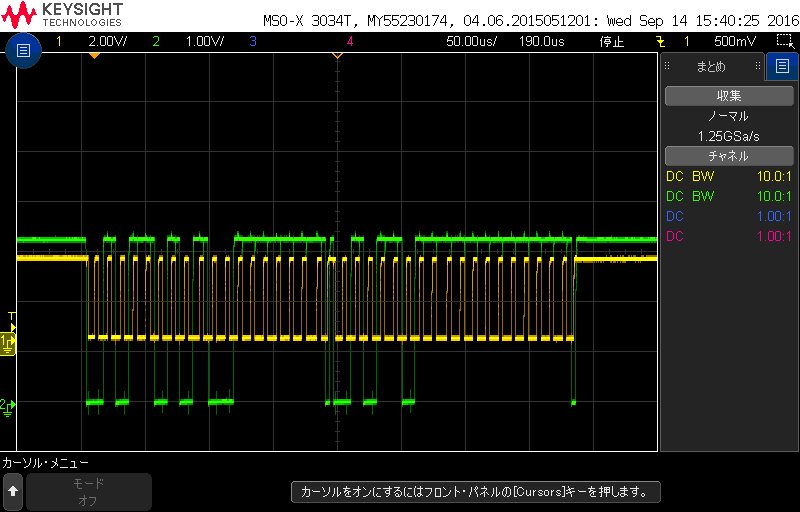Click the チャネル channel header button

729,156
